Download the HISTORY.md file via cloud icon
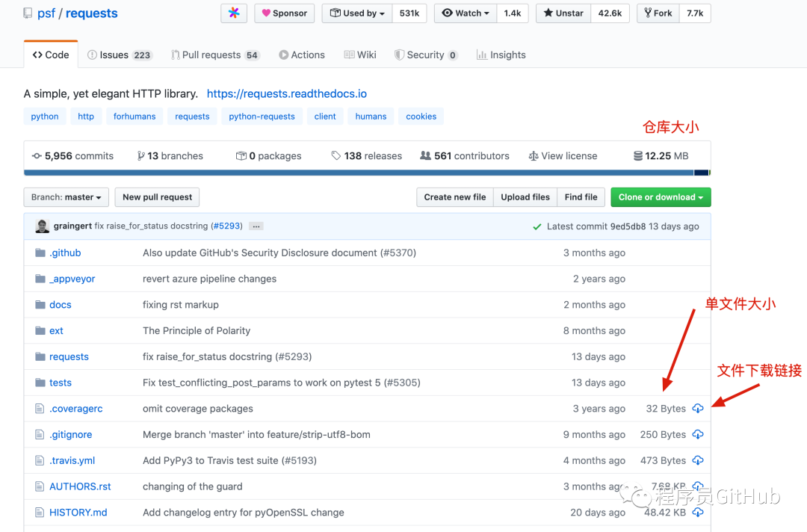 698,513
